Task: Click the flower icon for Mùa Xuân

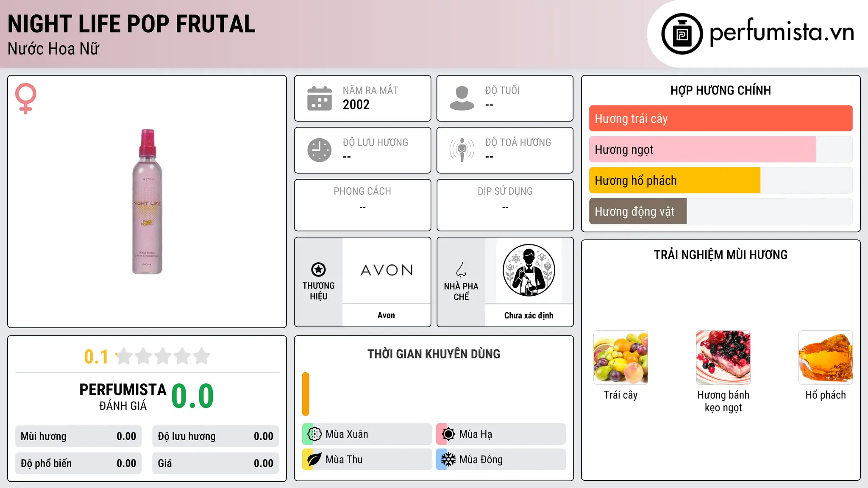Action: coord(314,434)
